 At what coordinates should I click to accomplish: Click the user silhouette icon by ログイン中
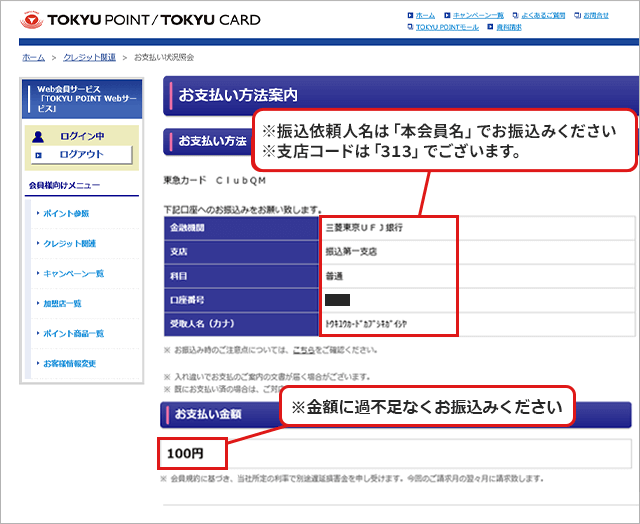coord(38,136)
